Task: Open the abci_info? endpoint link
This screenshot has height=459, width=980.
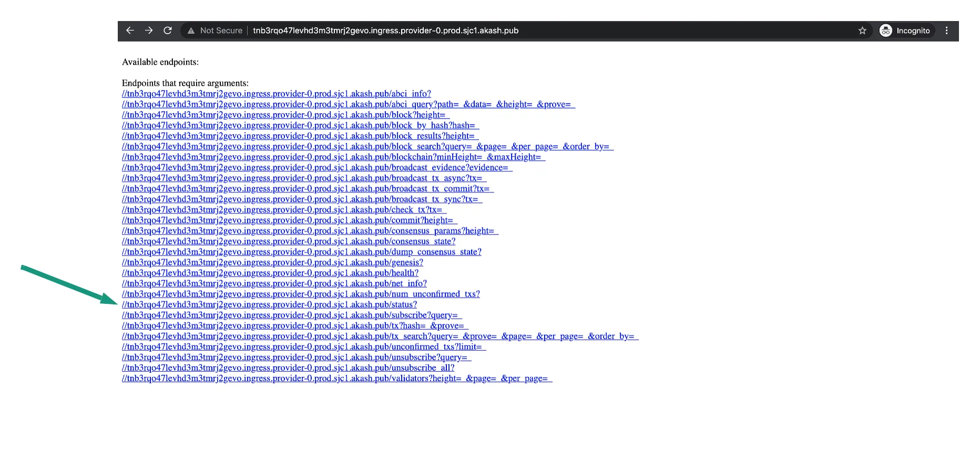Action: coord(276,94)
